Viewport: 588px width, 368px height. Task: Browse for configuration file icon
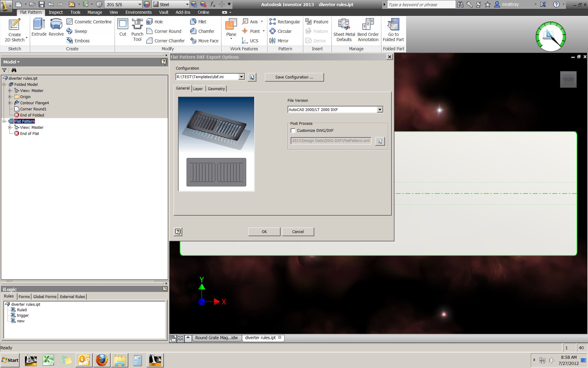[x=252, y=77]
